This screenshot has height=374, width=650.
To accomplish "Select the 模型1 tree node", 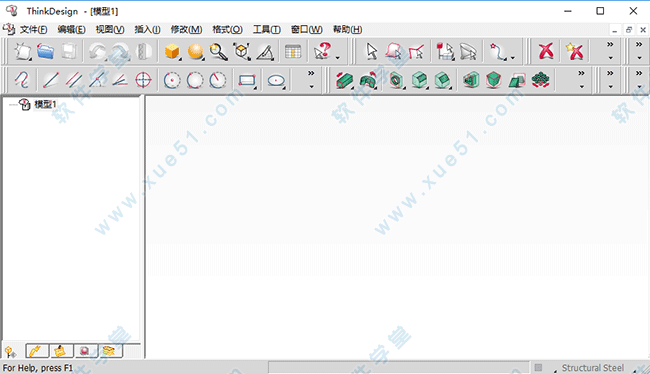I will click(45, 104).
